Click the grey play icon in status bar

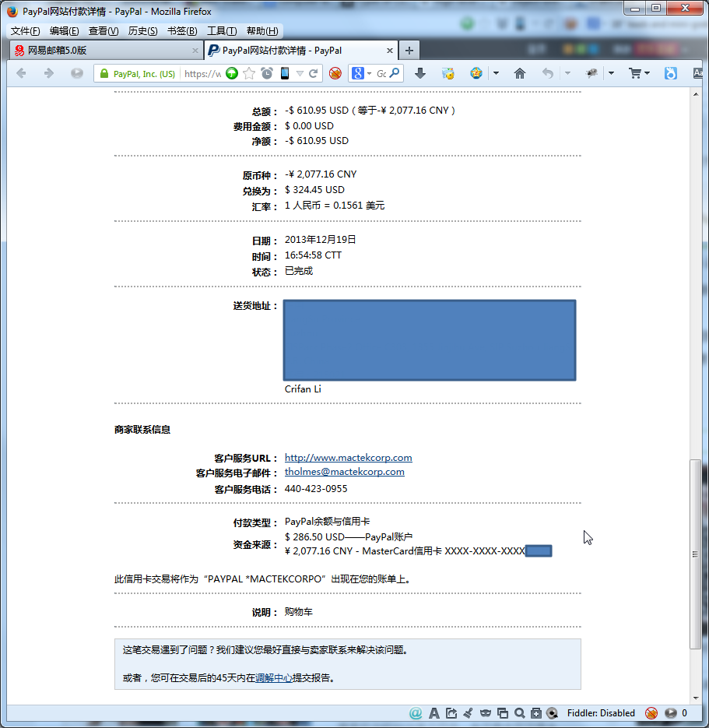point(671,713)
